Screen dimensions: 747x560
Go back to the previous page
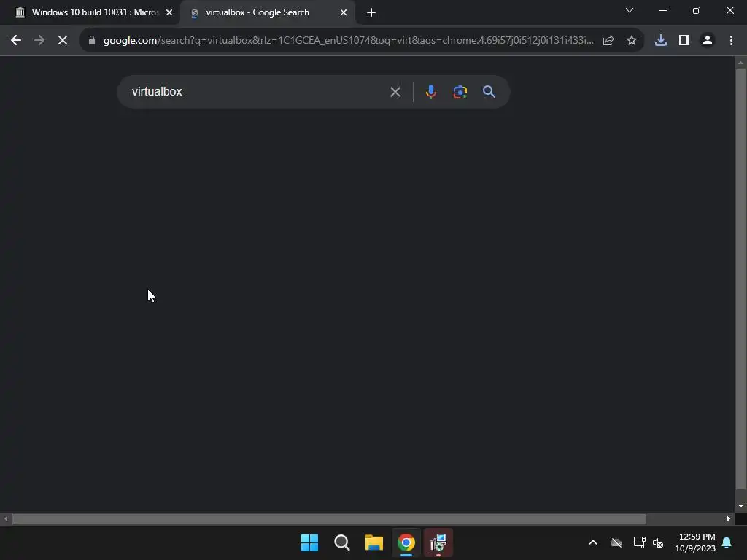(x=16, y=41)
